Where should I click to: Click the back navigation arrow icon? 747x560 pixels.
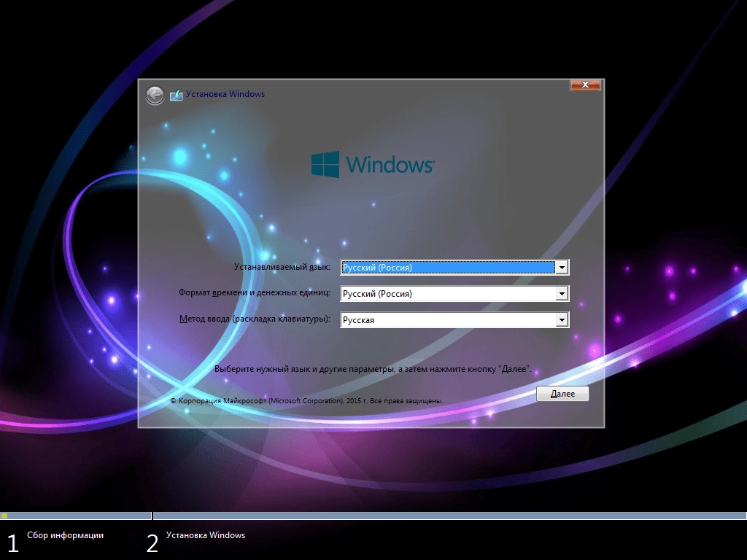155,95
